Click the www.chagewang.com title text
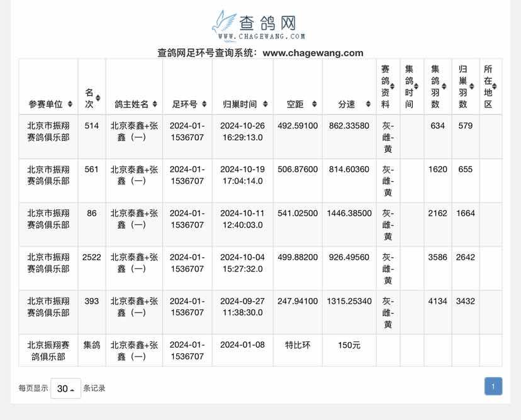This screenshot has width=521, height=420. point(313,53)
